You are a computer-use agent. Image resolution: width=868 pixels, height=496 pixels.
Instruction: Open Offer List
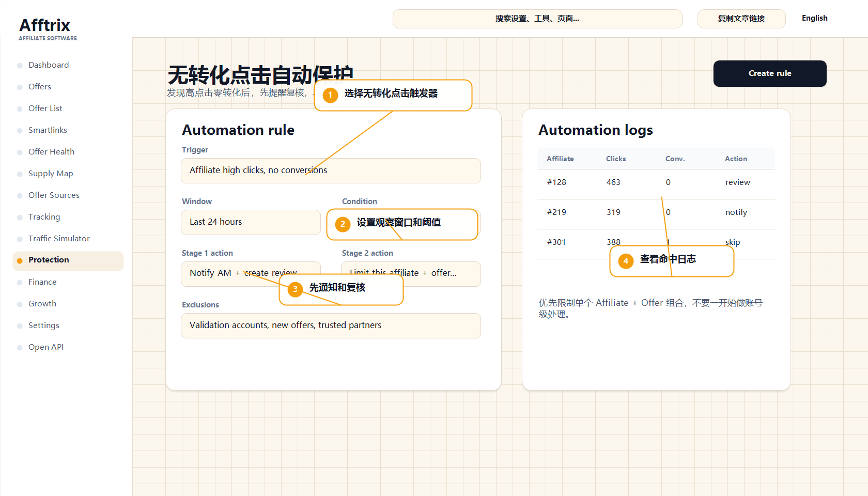coord(45,109)
